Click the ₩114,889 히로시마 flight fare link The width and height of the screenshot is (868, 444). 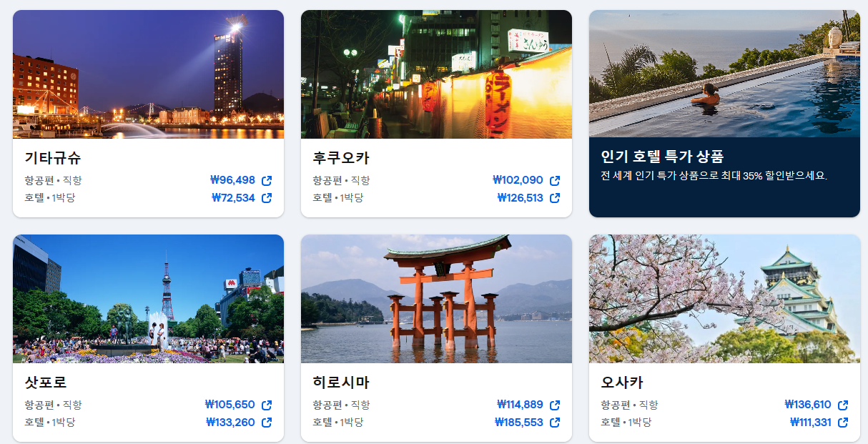523,404
